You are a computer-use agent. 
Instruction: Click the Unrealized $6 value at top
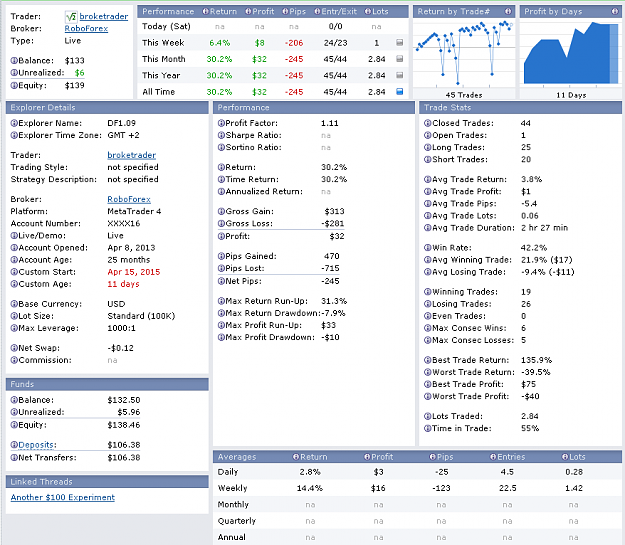pos(80,73)
